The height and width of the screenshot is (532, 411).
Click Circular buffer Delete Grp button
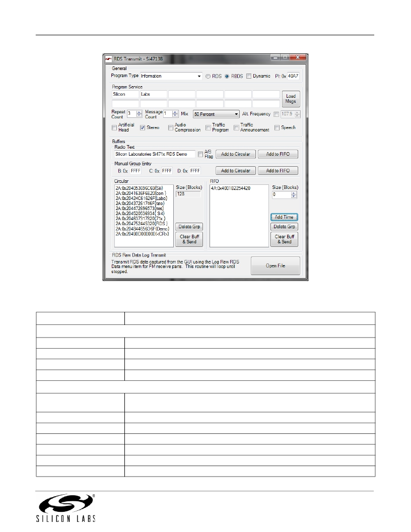point(189,227)
